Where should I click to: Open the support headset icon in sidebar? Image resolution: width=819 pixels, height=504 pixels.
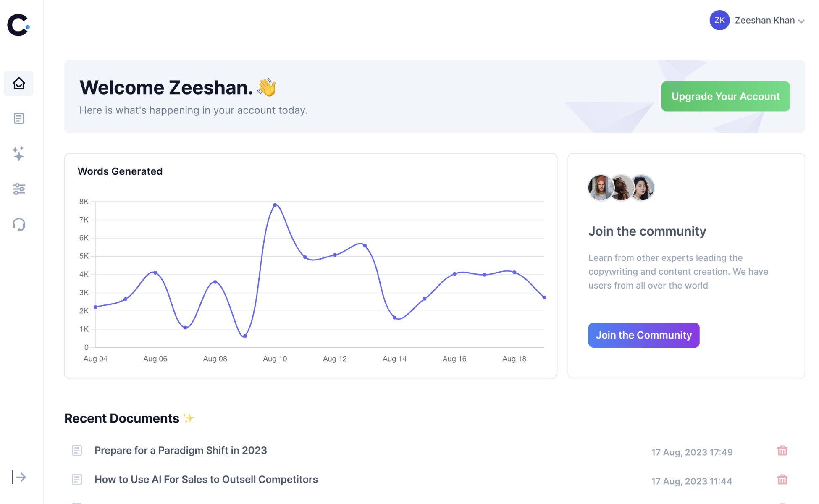tap(18, 225)
